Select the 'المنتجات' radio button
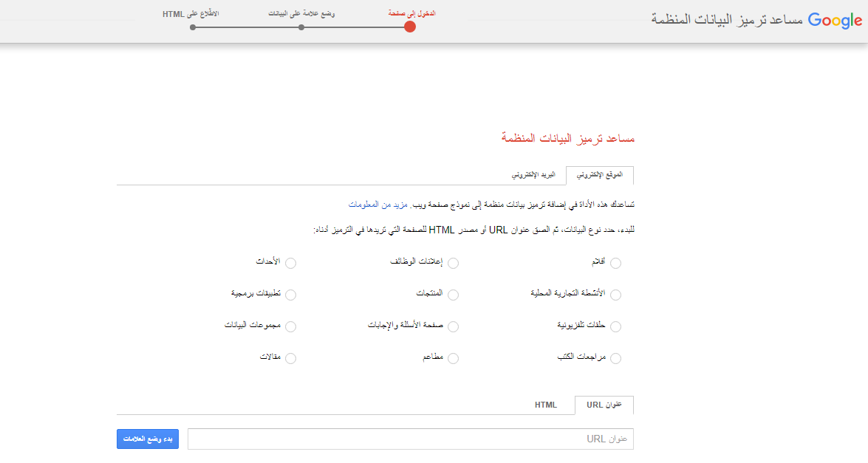 point(454,295)
